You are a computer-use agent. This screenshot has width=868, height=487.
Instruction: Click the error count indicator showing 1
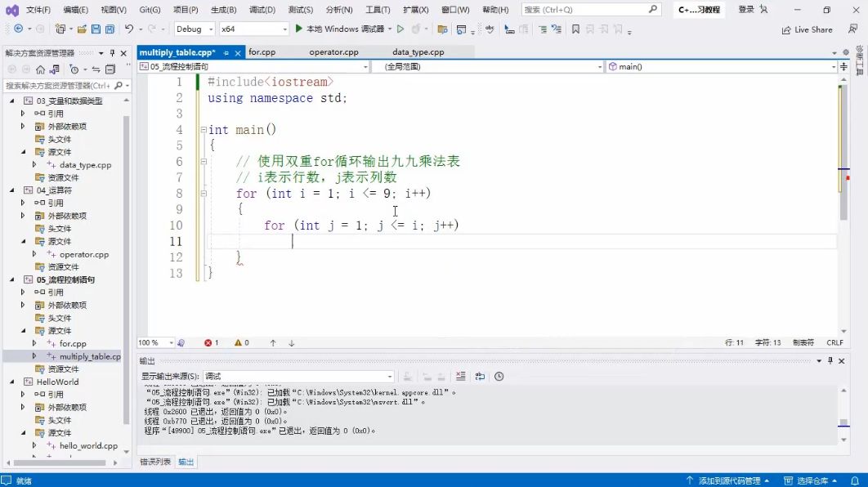[212, 343]
